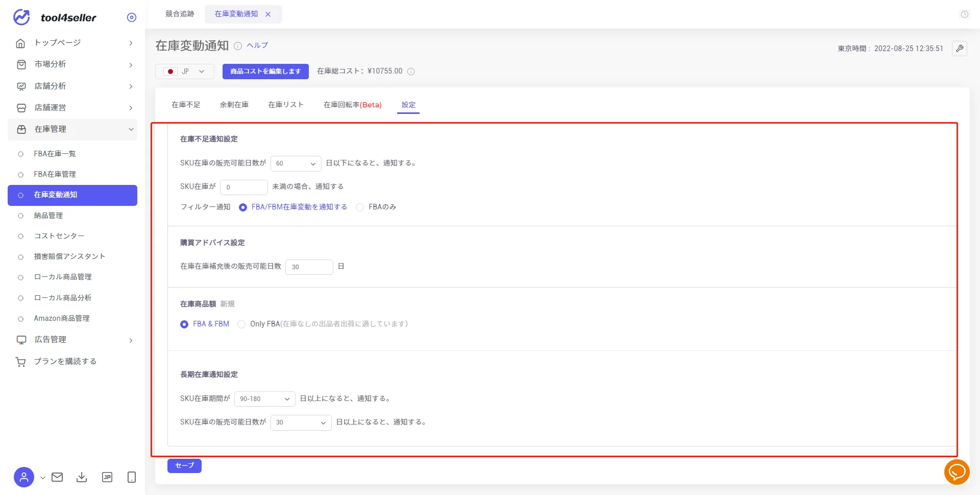Viewport: 980px width, 495px height.
Task: Open the user avatar profile icon
Action: [x=24, y=477]
